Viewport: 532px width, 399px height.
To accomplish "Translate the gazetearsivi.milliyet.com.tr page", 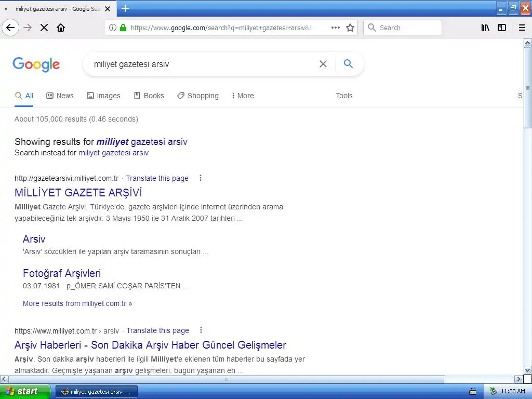I will [157, 178].
